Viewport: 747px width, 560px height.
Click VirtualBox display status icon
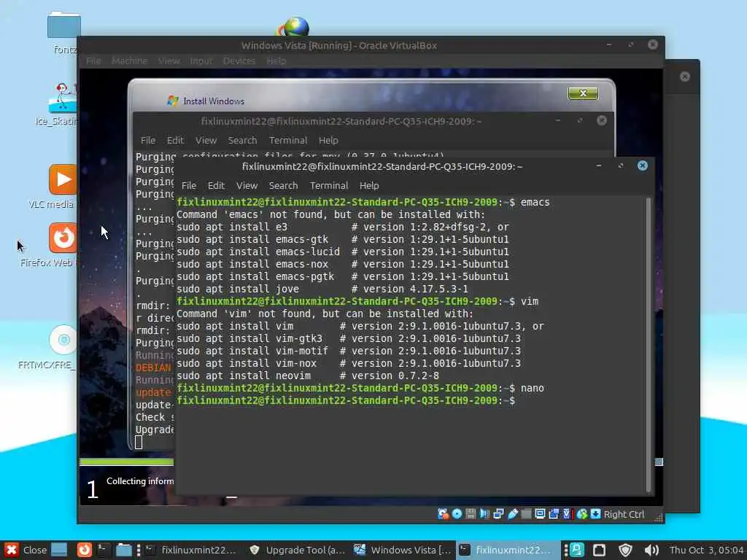[540, 514]
